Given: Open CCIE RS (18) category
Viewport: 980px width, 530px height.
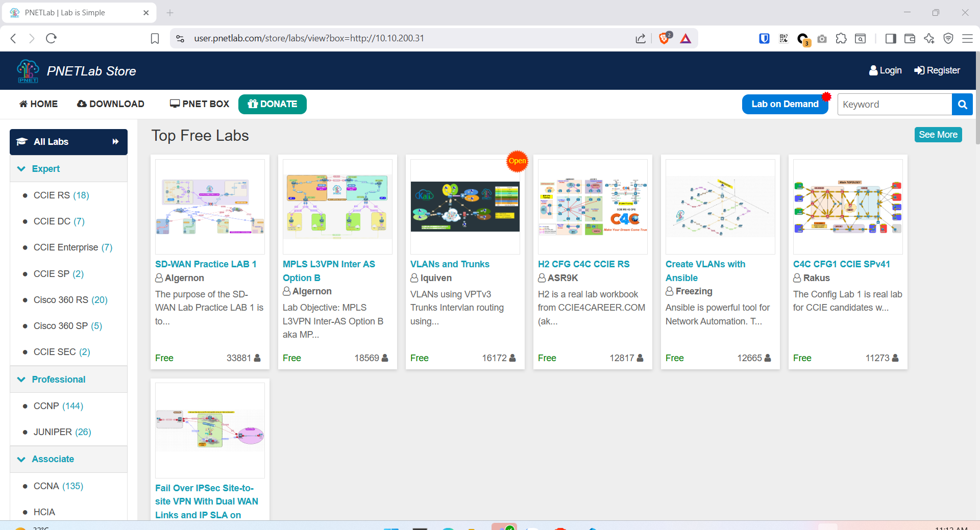Looking at the screenshot, I should 61,195.
